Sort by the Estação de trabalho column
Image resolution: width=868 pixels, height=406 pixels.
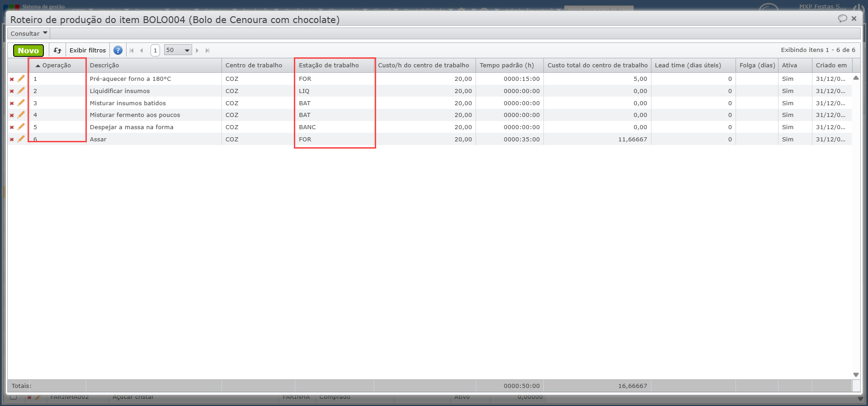335,65
